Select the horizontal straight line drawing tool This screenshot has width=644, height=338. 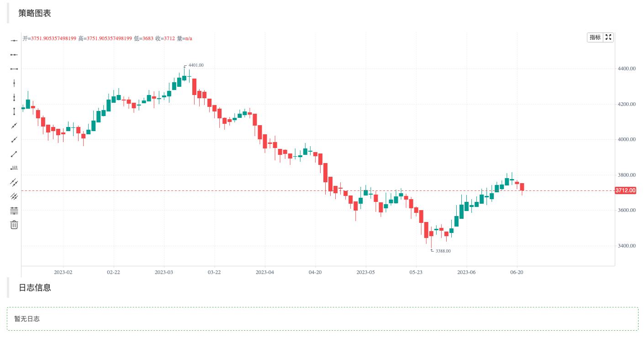14,41
